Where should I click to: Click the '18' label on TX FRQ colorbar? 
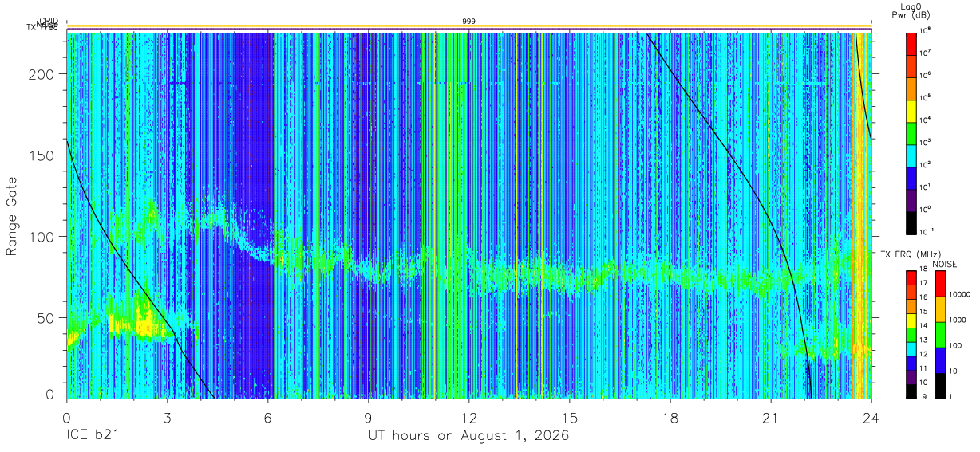pos(924,269)
